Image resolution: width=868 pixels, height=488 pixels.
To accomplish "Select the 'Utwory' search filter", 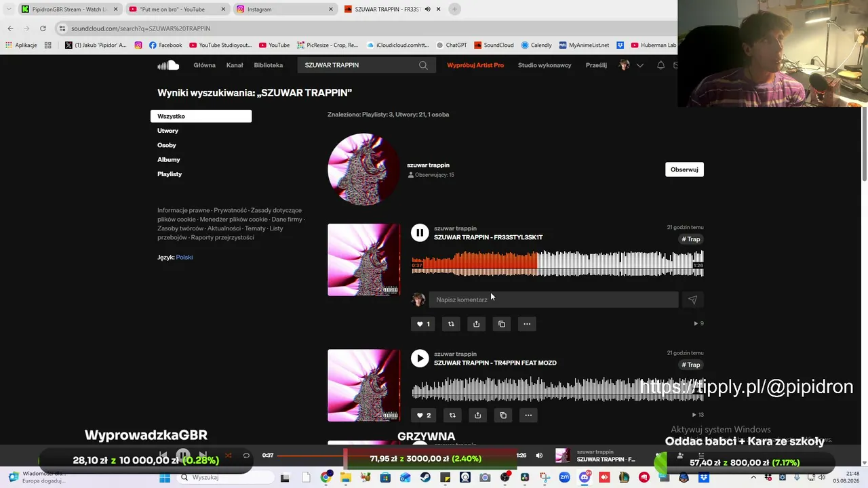I will tap(167, 131).
